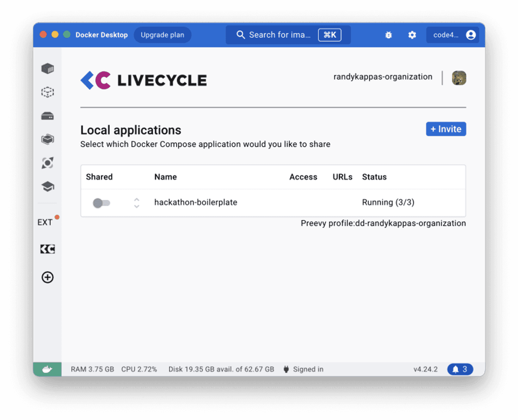
Task: Open the Volumes section
Action: [47, 116]
